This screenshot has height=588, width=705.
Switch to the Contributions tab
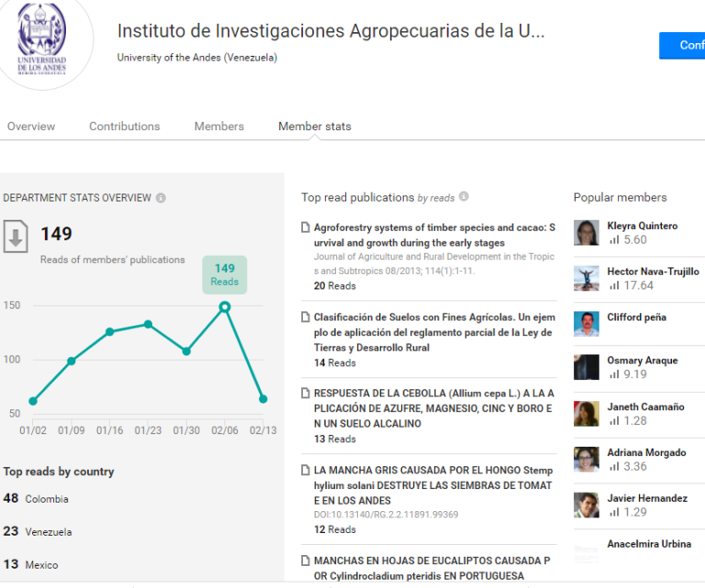pyautogui.click(x=125, y=127)
